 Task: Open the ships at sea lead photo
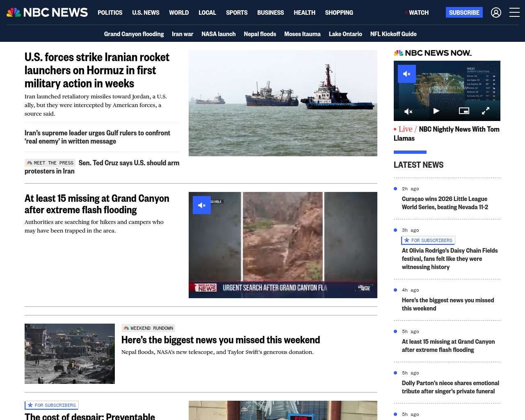283,103
